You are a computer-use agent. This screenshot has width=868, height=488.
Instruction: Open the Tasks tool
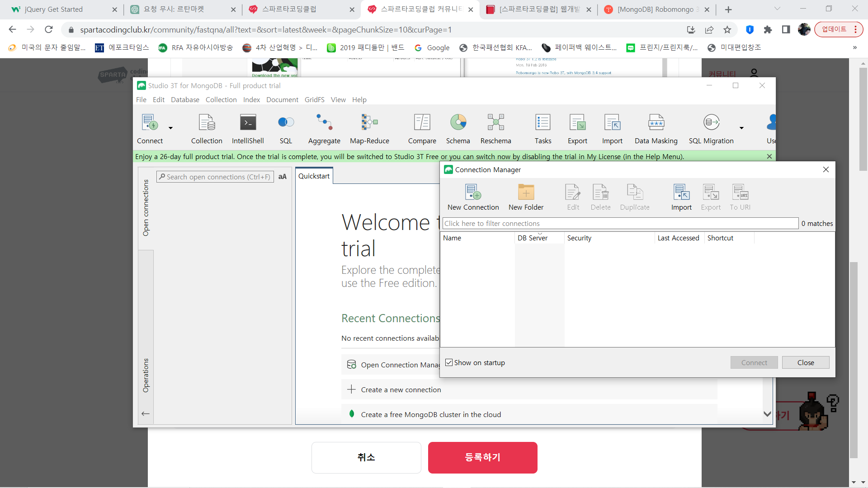point(543,129)
